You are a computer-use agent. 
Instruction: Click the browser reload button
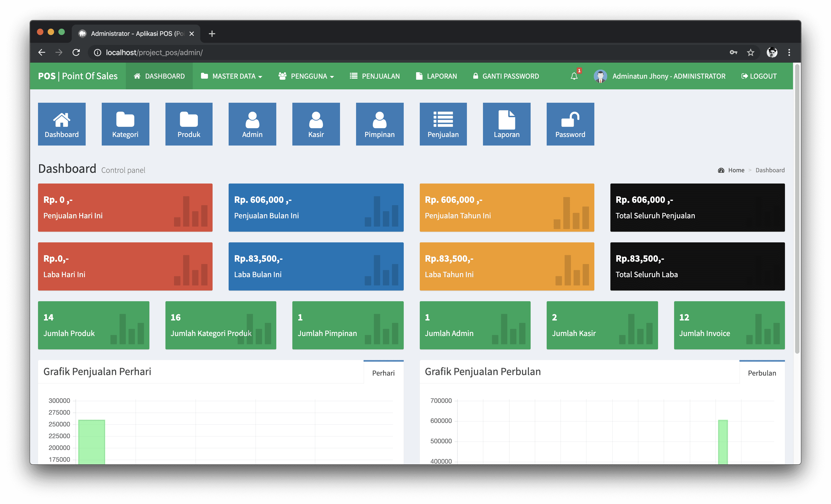click(76, 52)
